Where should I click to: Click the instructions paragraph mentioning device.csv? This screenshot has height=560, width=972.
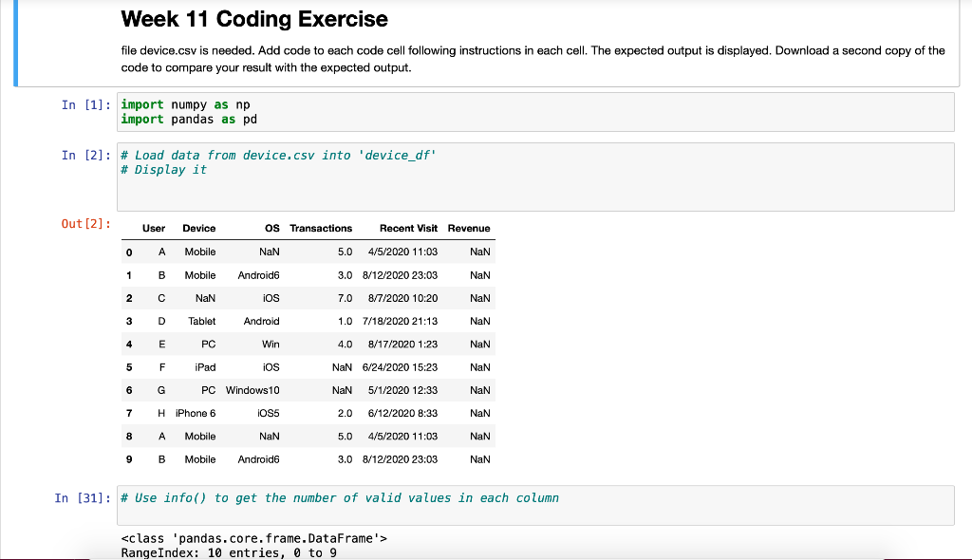[532, 59]
